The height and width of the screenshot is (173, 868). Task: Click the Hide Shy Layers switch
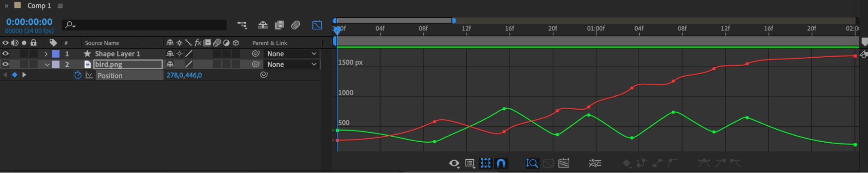point(263,25)
